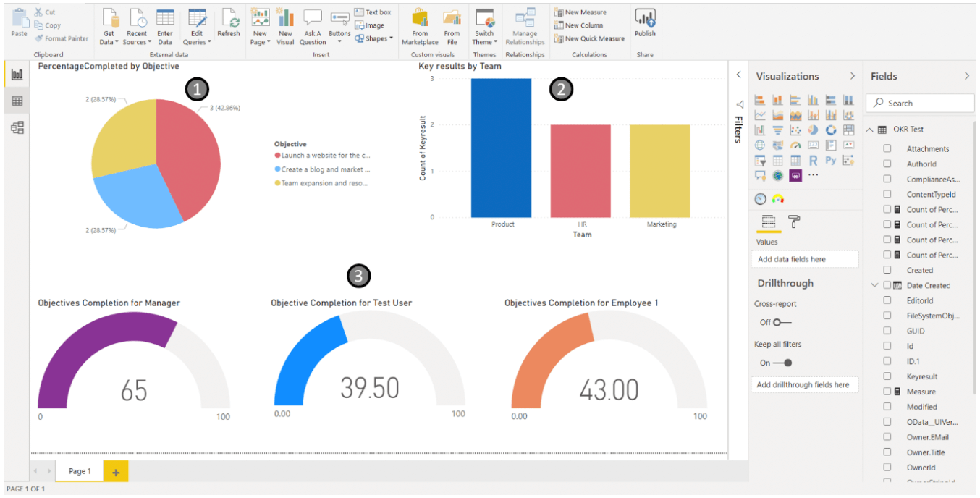Select the donut chart visual
This screenshot has height=498, width=980.
click(831, 130)
